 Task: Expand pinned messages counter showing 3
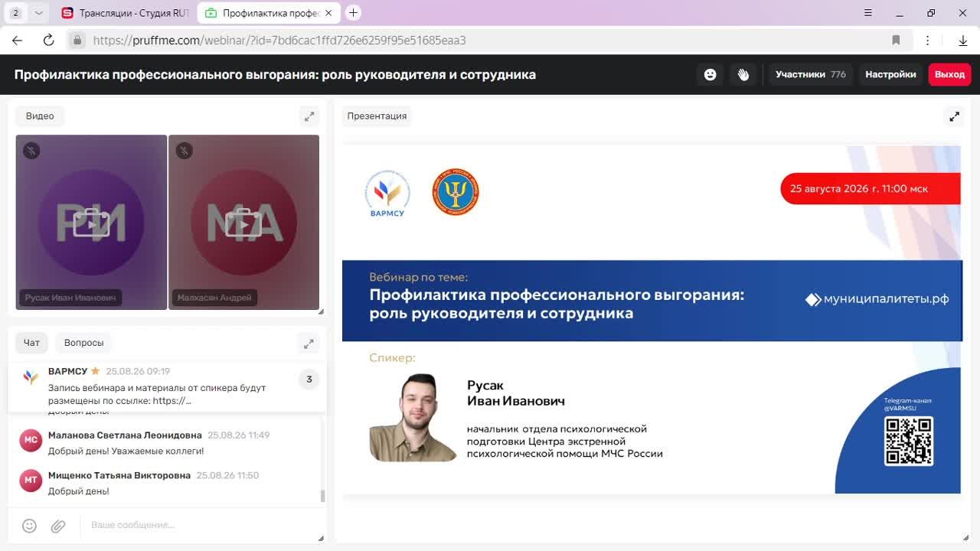tap(309, 379)
